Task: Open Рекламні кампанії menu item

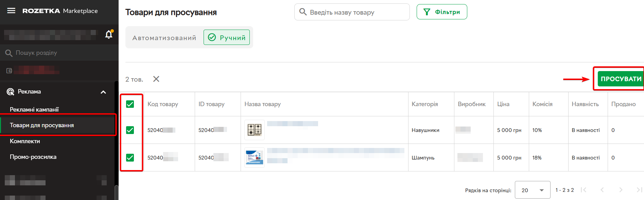Action: pyautogui.click(x=34, y=110)
